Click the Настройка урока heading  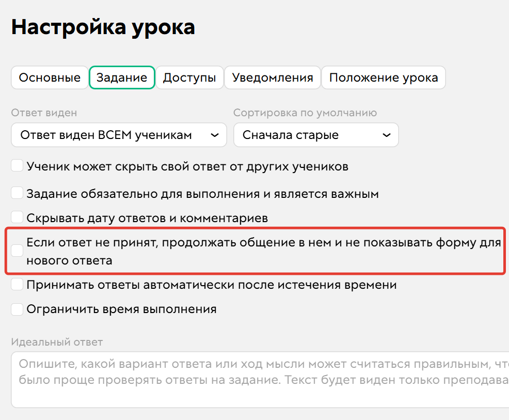click(103, 27)
